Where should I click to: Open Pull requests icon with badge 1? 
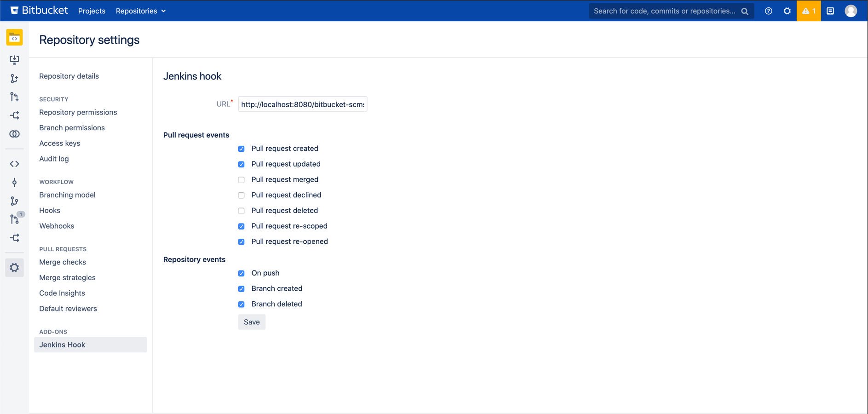click(x=15, y=219)
